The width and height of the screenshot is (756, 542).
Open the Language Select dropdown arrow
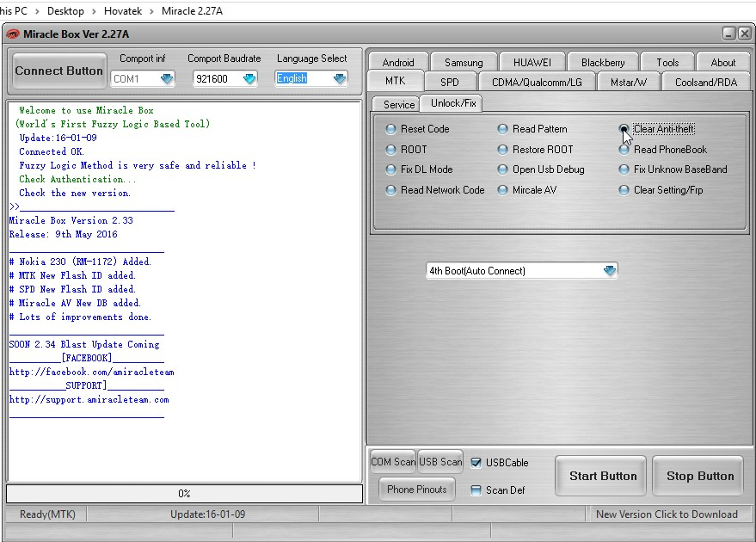point(340,78)
